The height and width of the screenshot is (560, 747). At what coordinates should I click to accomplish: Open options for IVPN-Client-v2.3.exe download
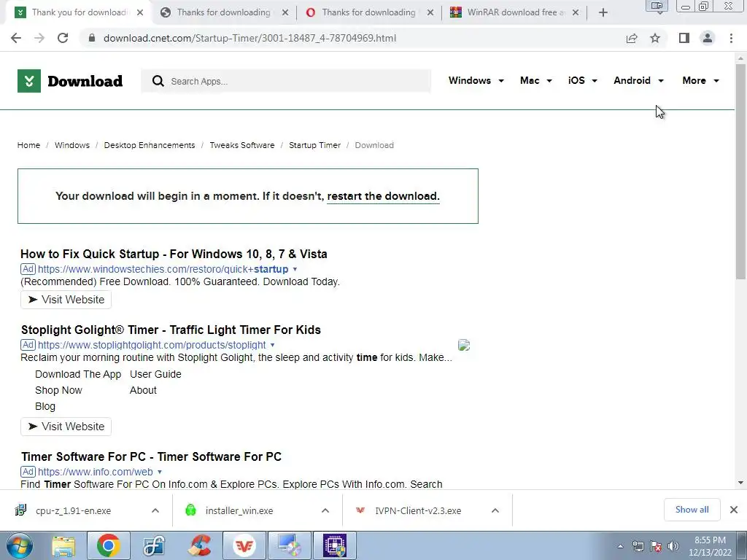(x=495, y=510)
